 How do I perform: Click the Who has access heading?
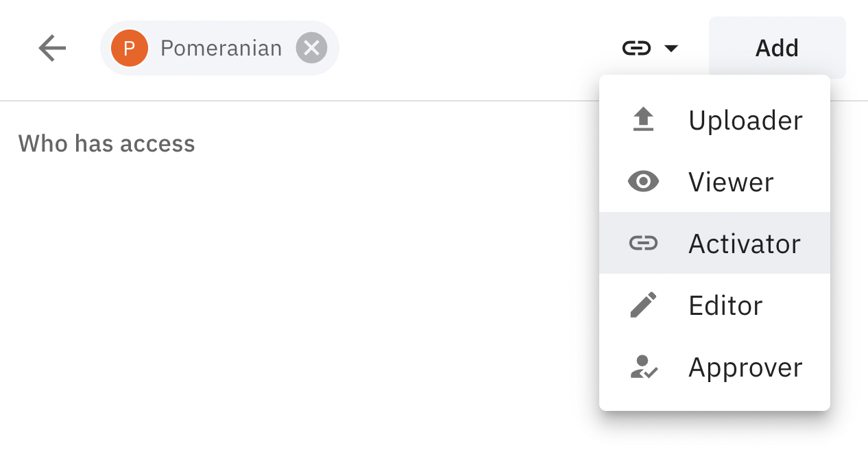106,144
